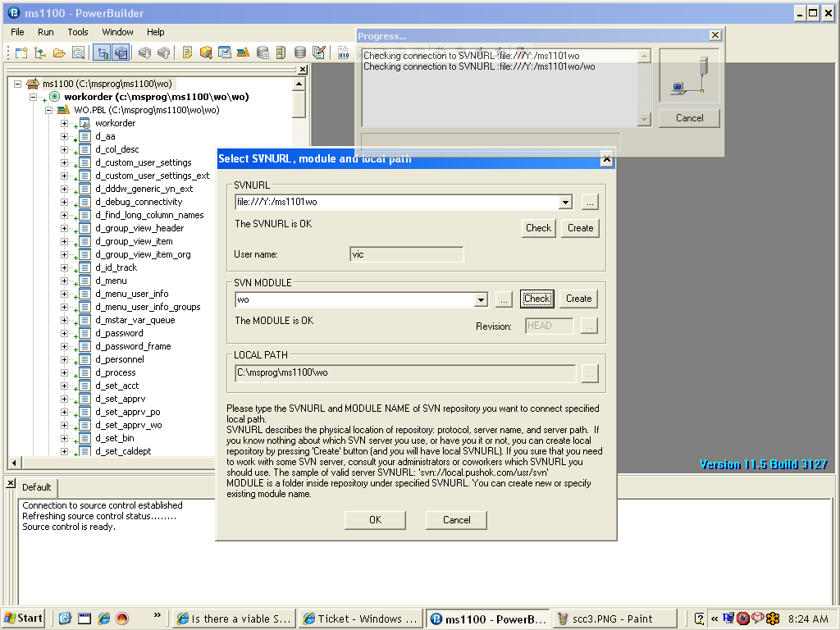Toggle the Output window toolbar button

tap(121, 52)
